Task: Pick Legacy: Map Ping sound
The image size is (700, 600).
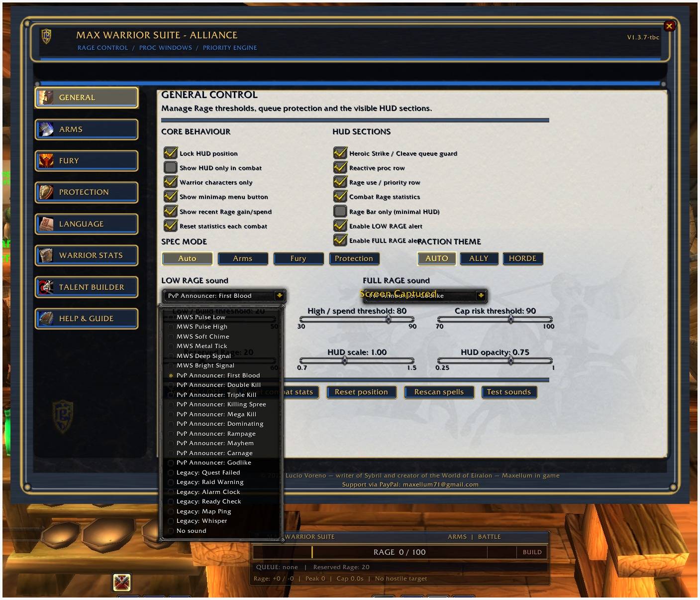Action: point(222,511)
